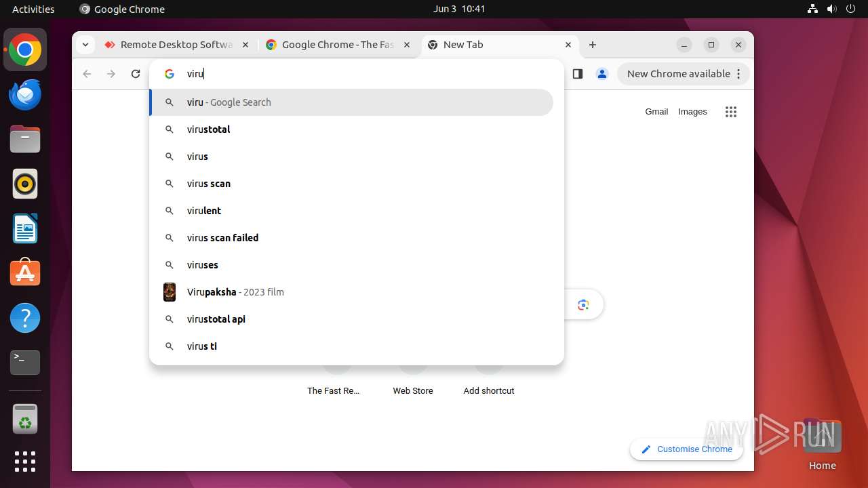Launch Rhythmbox from the dock
This screenshot has width=868, height=488.
point(25,184)
